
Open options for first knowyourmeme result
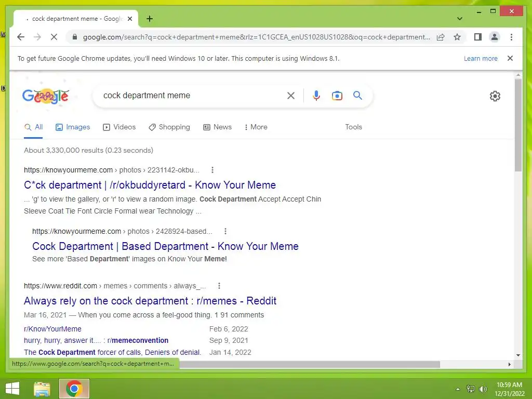(x=212, y=170)
